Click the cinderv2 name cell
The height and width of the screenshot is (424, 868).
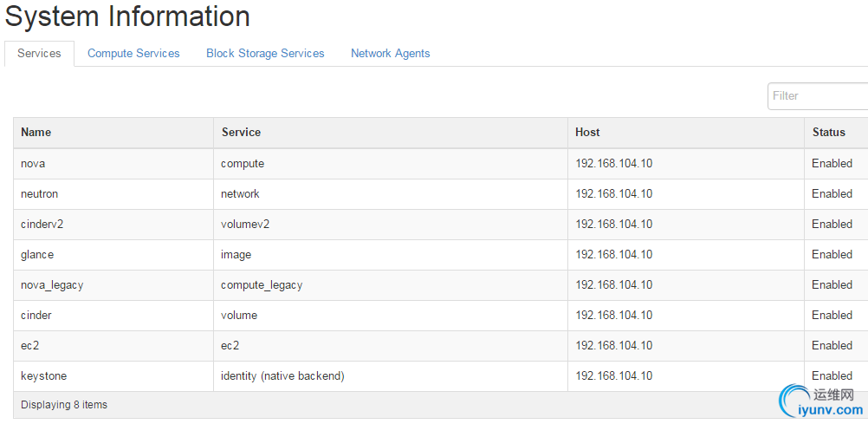point(42,224)
